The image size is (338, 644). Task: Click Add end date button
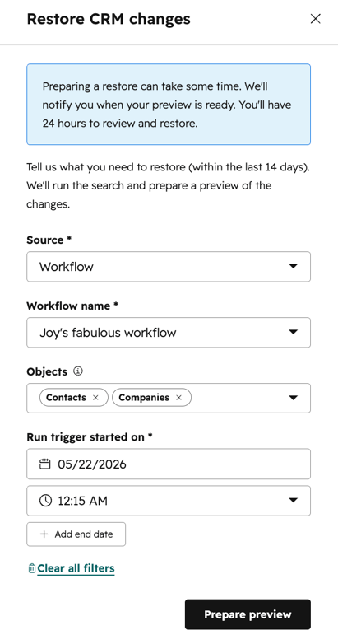(76, 534)
